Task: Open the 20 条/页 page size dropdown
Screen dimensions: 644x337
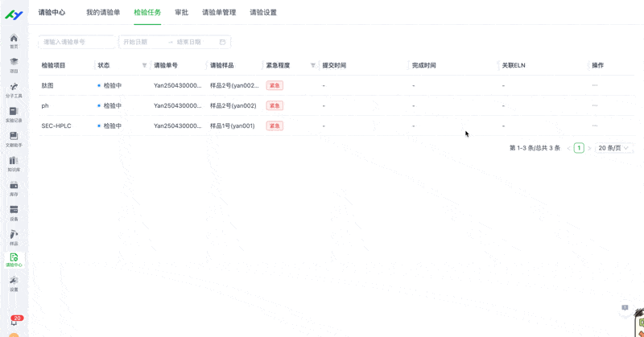Action: coord(613,148)
